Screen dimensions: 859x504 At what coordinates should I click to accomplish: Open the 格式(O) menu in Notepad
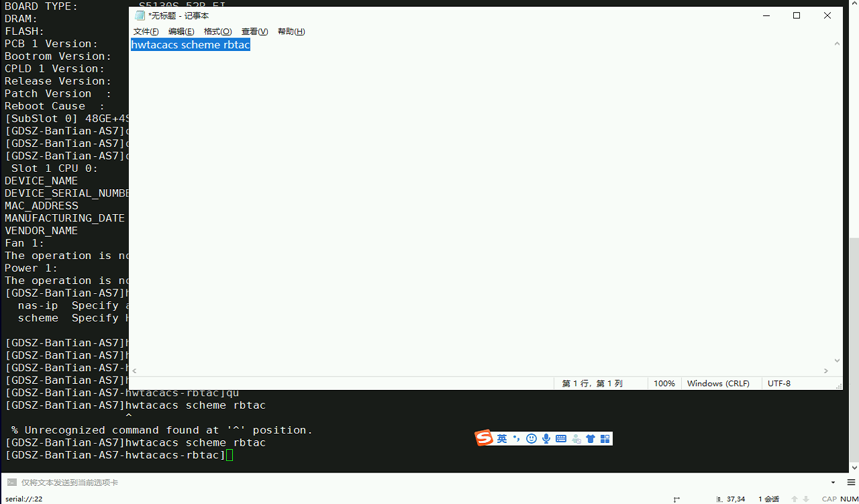pos(218,32)
